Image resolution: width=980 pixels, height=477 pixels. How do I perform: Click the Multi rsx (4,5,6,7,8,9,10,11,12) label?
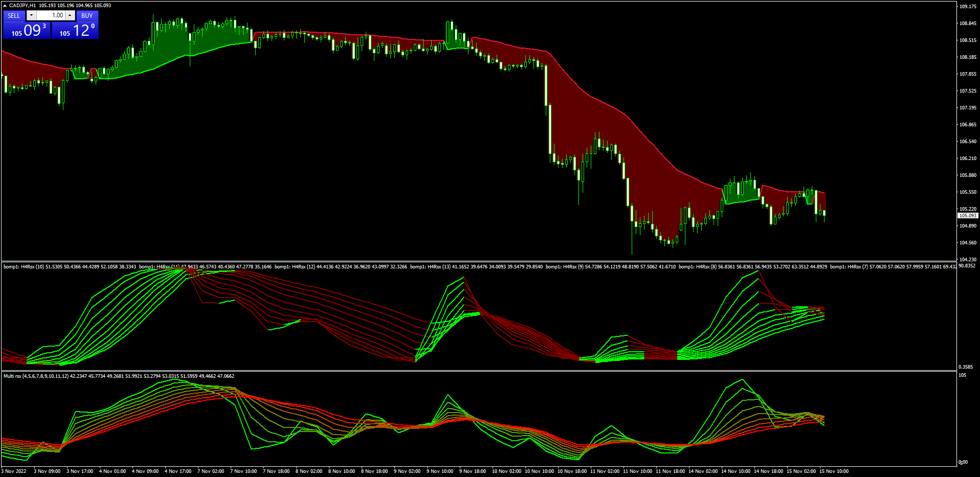click(36, 376)
